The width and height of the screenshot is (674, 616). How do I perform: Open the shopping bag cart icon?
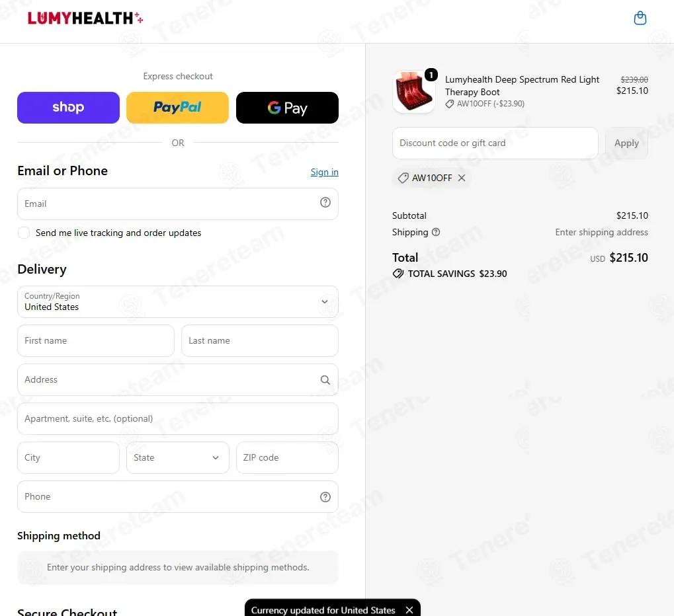640,18
